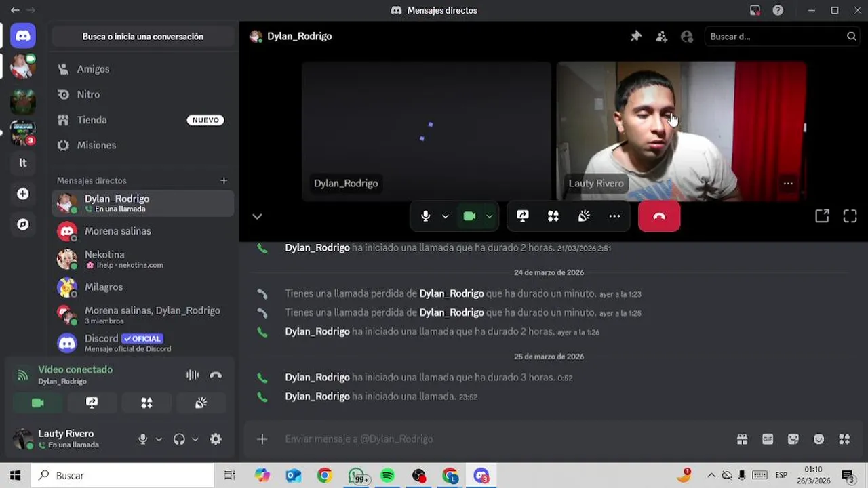Open Tienda shop page

[142, 120]
